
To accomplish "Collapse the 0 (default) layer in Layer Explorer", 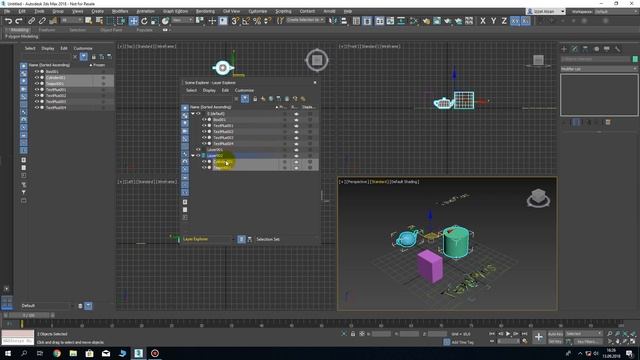I will [x=193, y=114].
